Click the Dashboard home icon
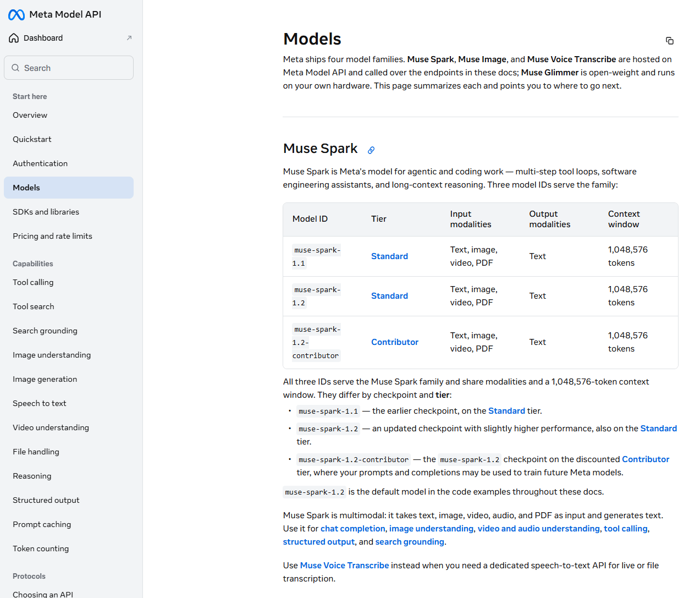Viewport: 700px width, 598px height. [x=14, y=38]
